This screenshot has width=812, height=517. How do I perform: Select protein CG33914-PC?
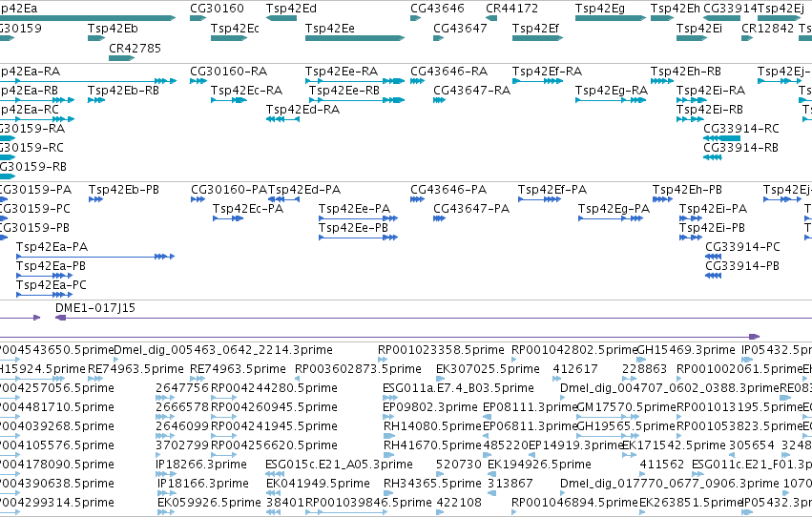(742, 247)
